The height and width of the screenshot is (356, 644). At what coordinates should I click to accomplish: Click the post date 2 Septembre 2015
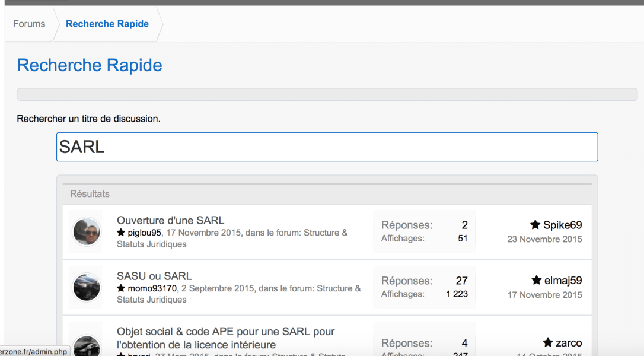(x=218, y=288)
